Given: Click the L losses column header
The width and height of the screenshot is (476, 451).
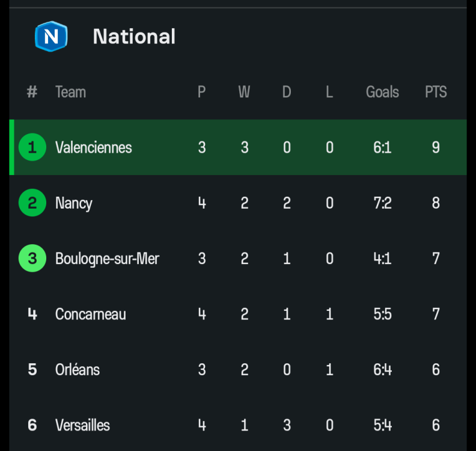Looking at the screenshot, I should [329, 92].
